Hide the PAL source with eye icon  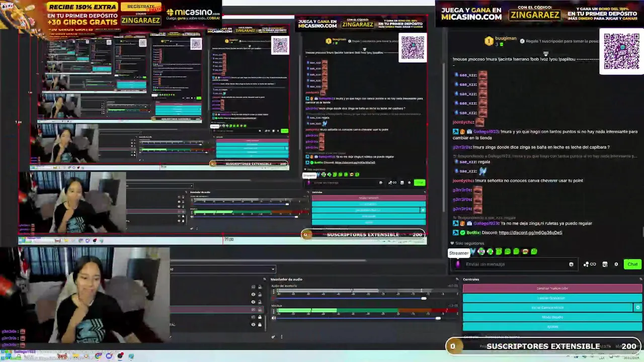pos(253,324)
